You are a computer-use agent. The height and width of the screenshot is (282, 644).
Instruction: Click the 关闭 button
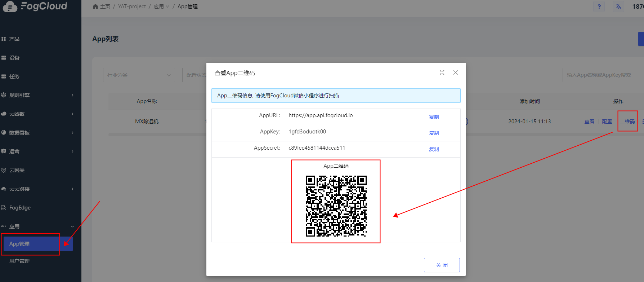pos(442,265)
